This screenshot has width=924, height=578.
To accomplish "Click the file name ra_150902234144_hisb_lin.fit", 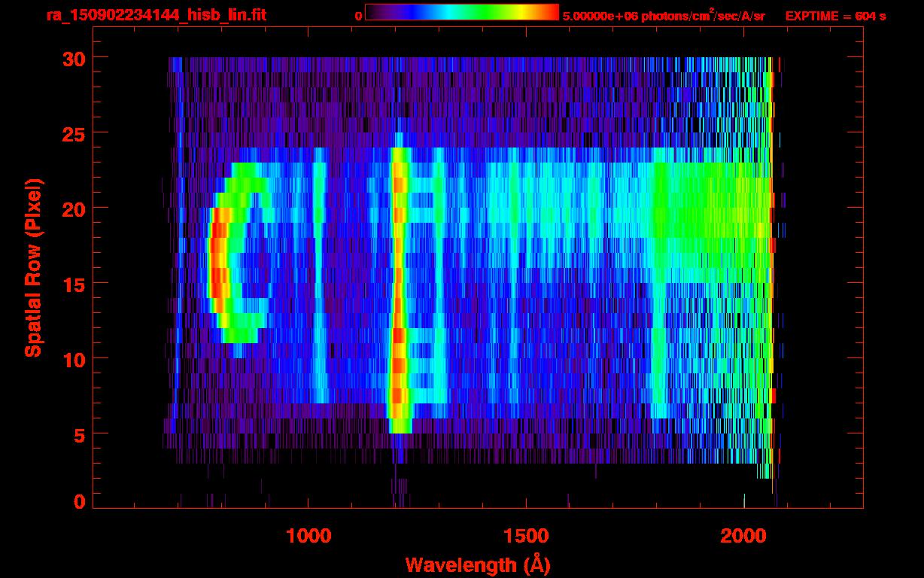I will tap(156, 15).
